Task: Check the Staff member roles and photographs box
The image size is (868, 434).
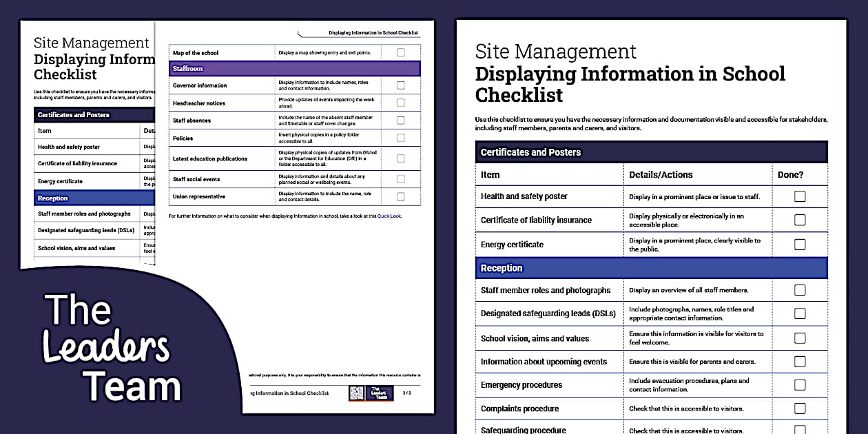Action: [x=799, y=290]
